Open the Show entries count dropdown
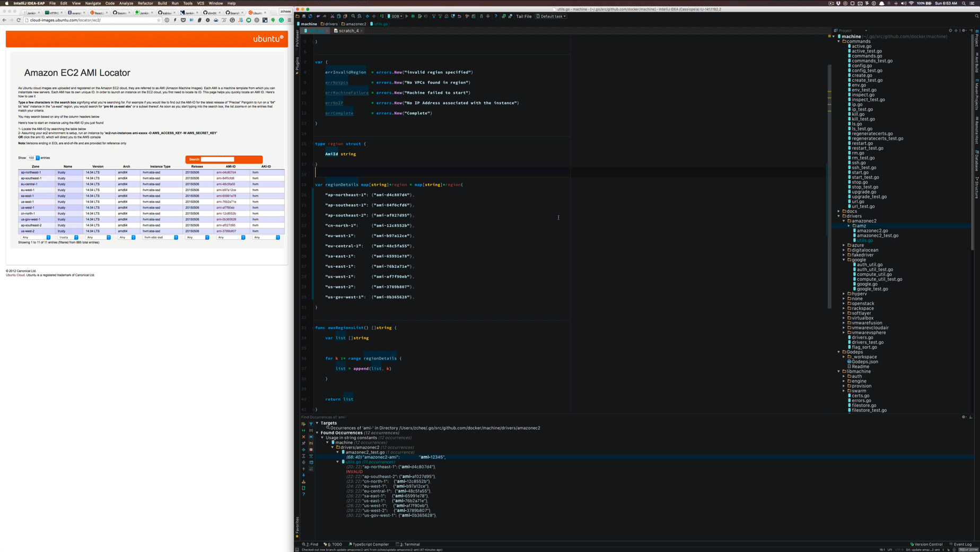The width and height of the screenshot is (980, 552). click(x=33, y=158)
